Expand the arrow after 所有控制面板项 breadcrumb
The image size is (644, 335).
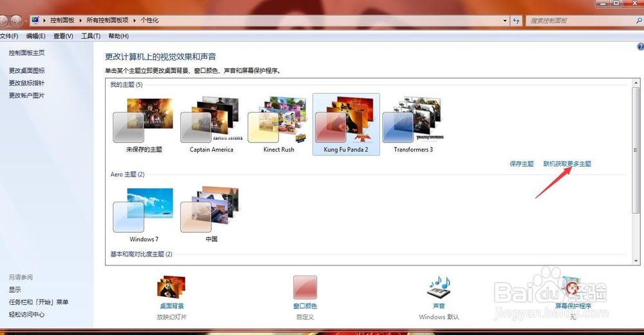pyautogui.click(x=135, y=20)
